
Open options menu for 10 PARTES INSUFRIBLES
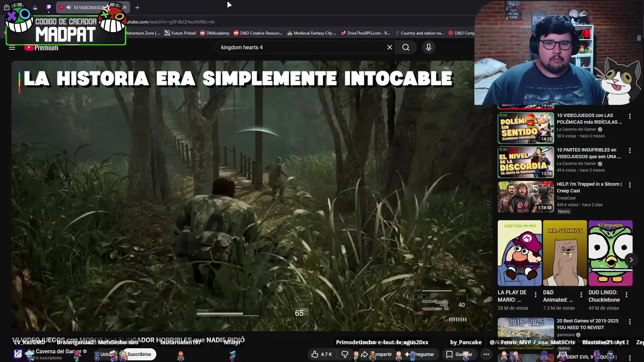(x=629, y=150)
